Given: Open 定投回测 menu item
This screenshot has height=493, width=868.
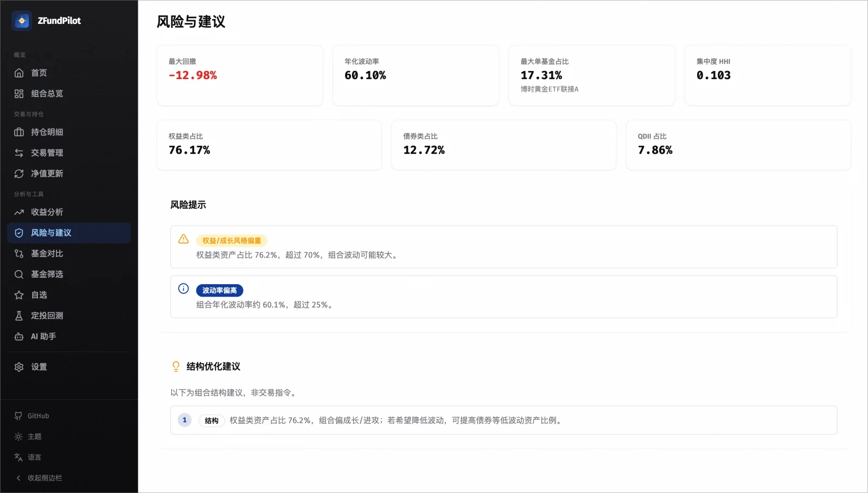Looking at the screenshot, I should (69, 316).
